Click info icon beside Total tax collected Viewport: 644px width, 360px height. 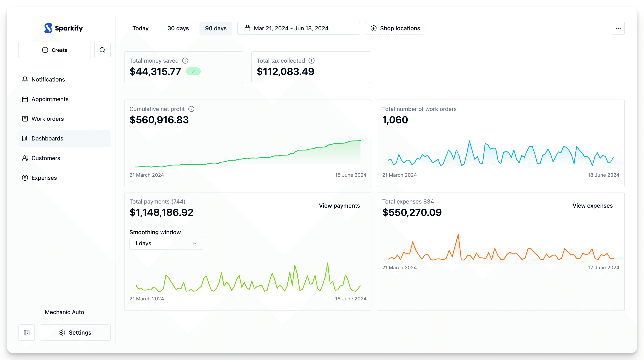[312, 61]
